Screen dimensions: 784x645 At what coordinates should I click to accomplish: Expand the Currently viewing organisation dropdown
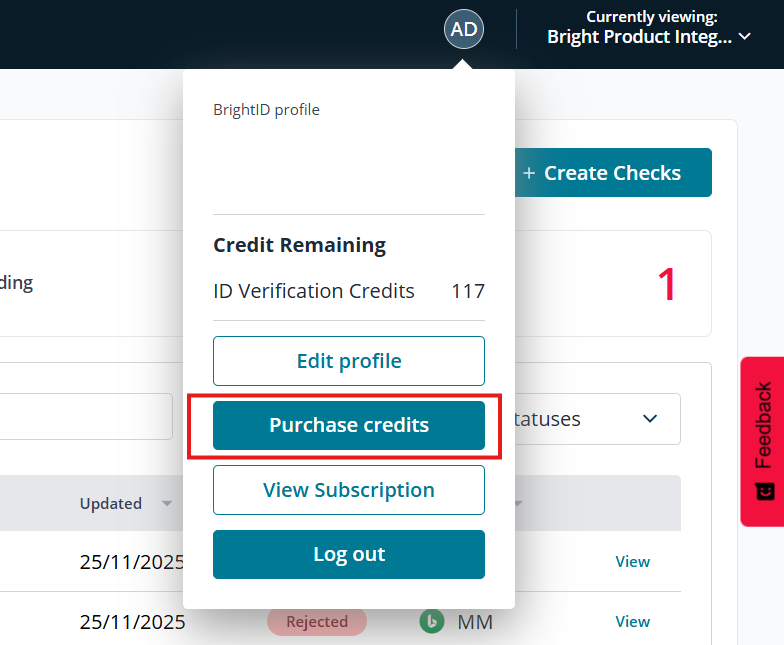click(x=648, y=28)
